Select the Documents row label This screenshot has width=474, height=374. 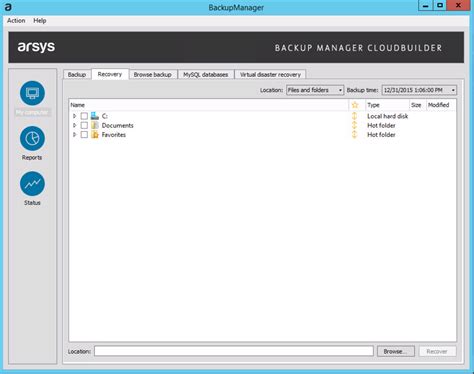pos(118,125)
